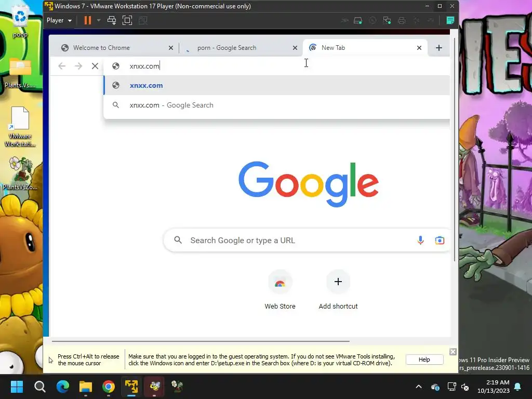Open the Web Store shortcut
This screenshot has height=399, width=532.
coord(280,290)
